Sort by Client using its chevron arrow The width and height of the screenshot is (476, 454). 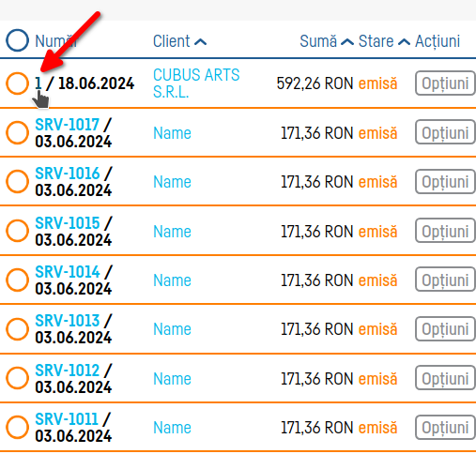point(201,41)
